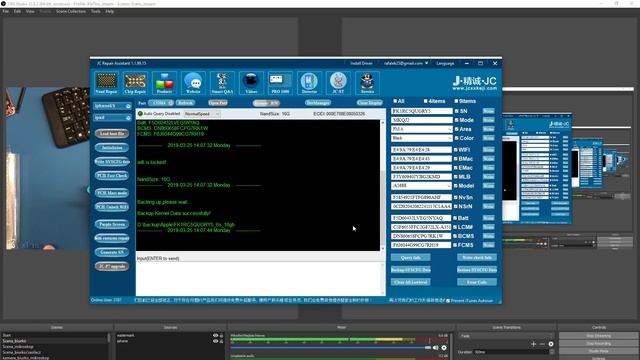Toggle the Batt checkbox
This screenshot has height=360, width=640.
pos(456,218)
